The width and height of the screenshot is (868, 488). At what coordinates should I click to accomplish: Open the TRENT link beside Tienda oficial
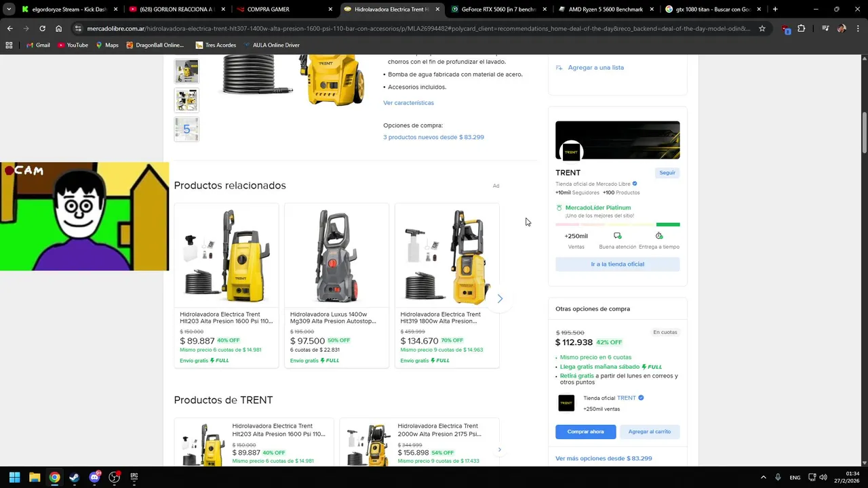tap(627, 398)
